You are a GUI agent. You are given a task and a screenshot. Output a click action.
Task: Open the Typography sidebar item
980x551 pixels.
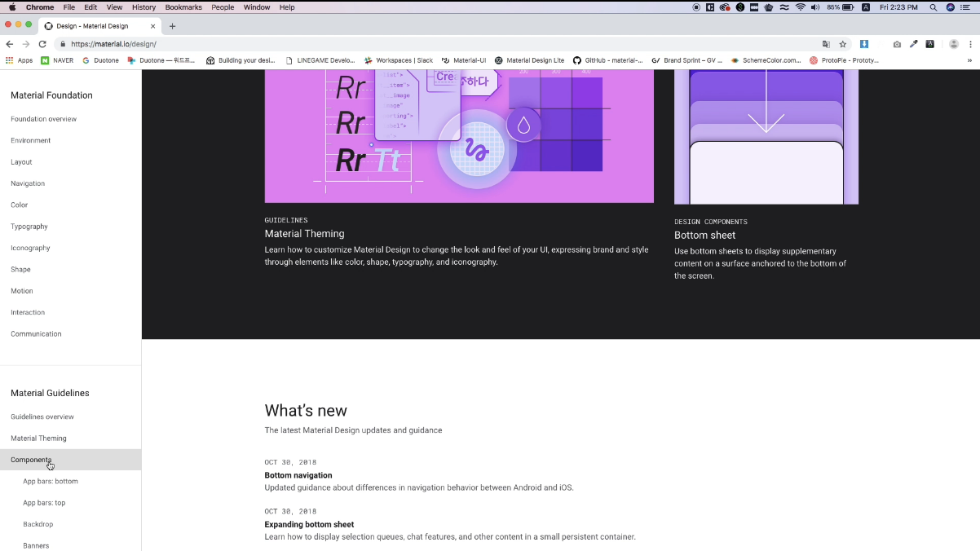point(29,227)
